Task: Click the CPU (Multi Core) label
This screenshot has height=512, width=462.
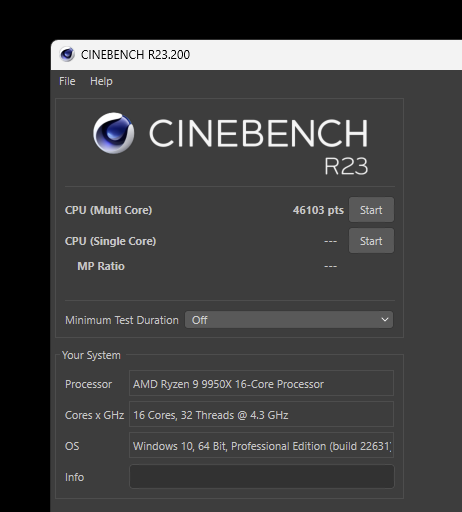Action: (108, 210)
